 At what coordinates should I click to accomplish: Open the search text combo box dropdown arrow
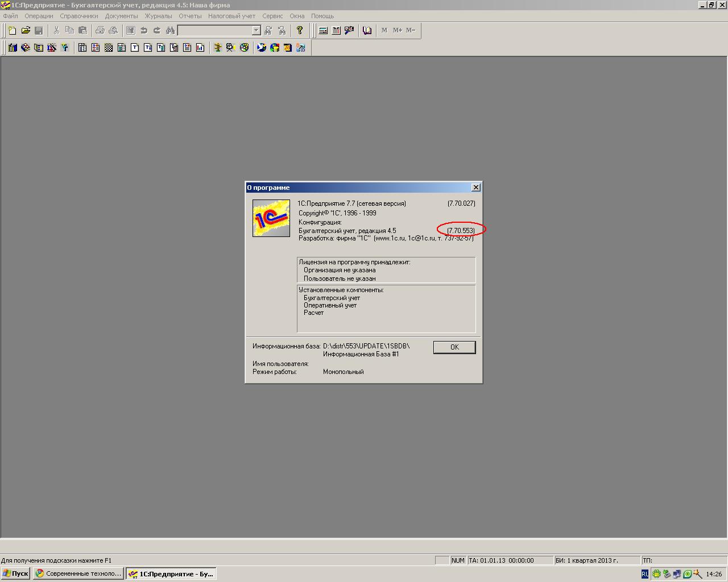pyautogui.click(x=256, y=31)
